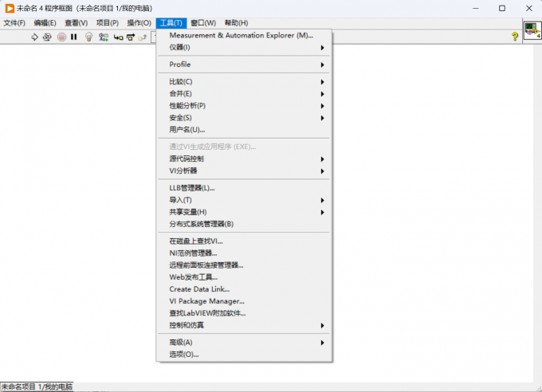Click the Step Out icon

pos(142,37)
